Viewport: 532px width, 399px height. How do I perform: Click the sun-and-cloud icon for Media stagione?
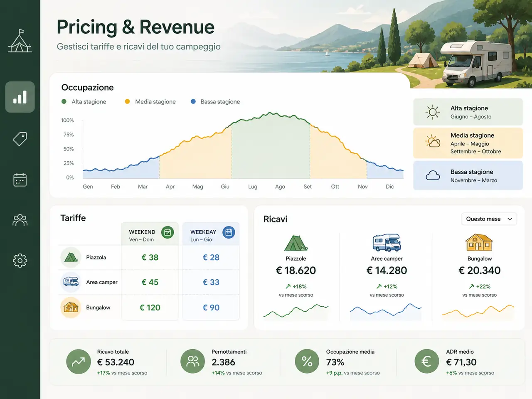coord(433,141)
